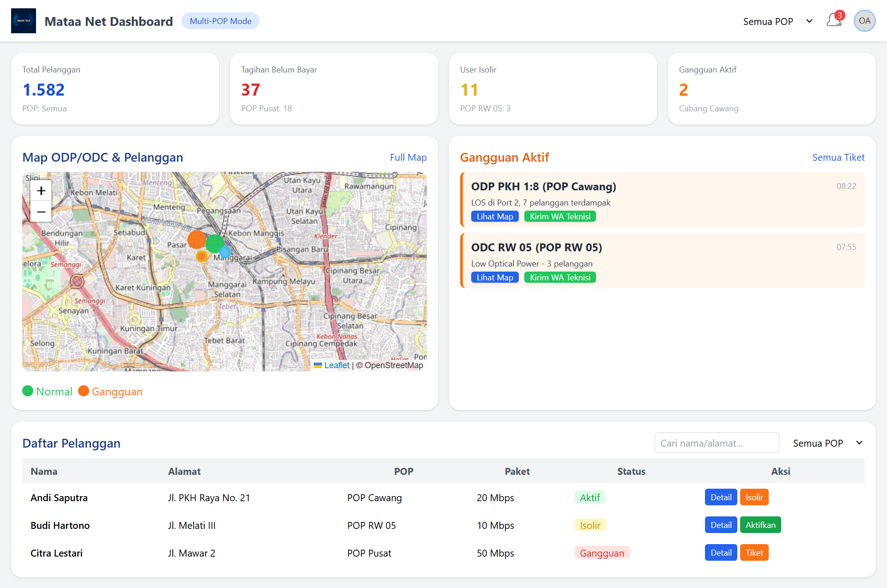Click Kirim WA Teknisi for ODP PKH 1:8

pos(560,216)
